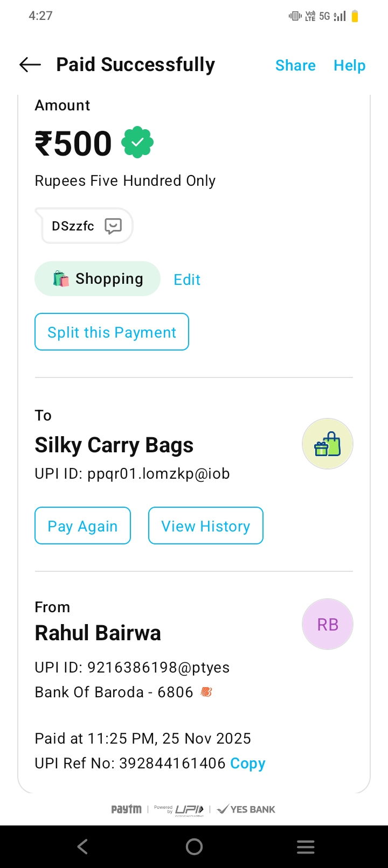
Task: Open View History for this payee
Action: (x=205, y=526)
